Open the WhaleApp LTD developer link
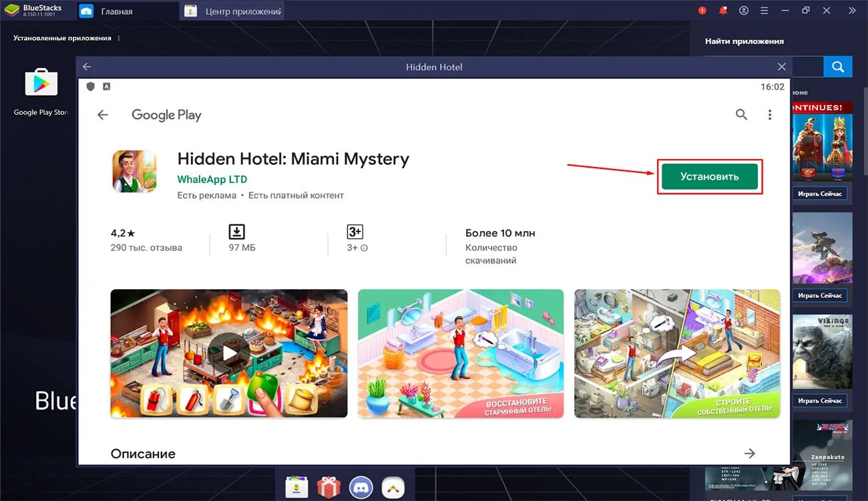The width and height of the screenshot is (868, 501). [212, 179]
